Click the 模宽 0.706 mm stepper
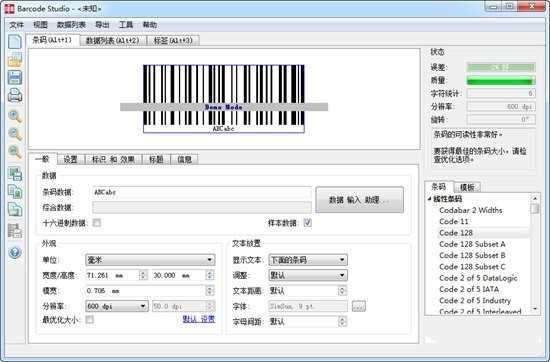This screenshot has width=550, height=362. 209,291
